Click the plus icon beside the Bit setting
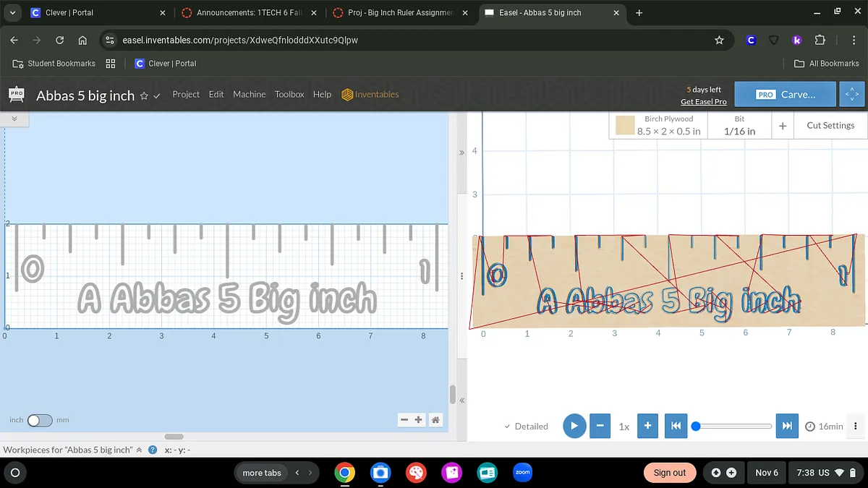The width and height of the screenshot is (868, 488). coord(783,126)
